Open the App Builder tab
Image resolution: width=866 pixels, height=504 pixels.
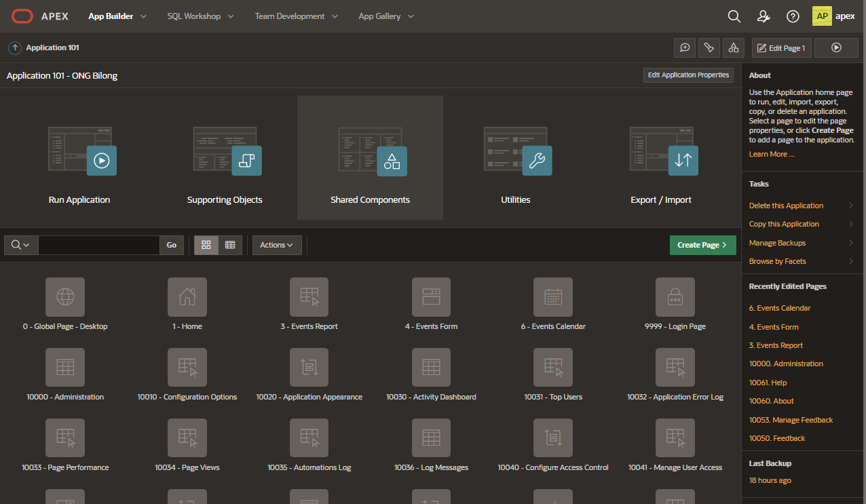pyautogui.click(x=110, y=16)
